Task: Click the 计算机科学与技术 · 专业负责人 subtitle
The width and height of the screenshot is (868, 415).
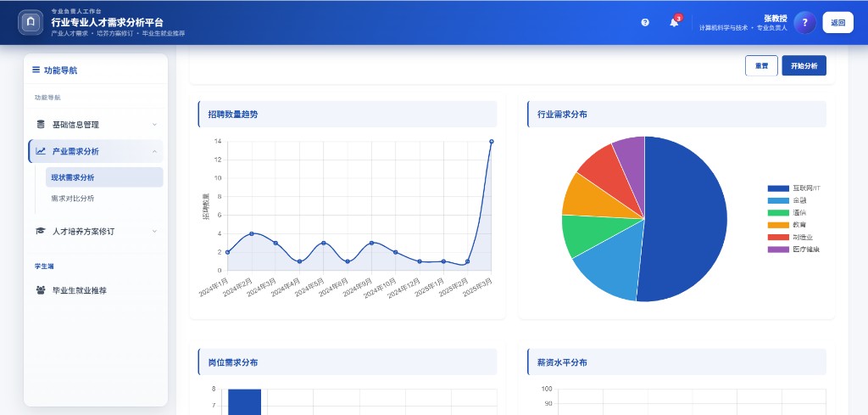Action: click(743, 28)
